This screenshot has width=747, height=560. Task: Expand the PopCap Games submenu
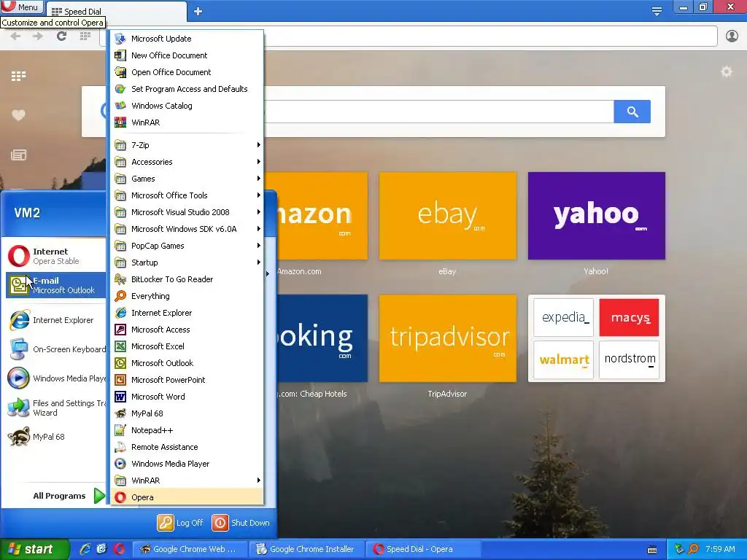(187, 246)
